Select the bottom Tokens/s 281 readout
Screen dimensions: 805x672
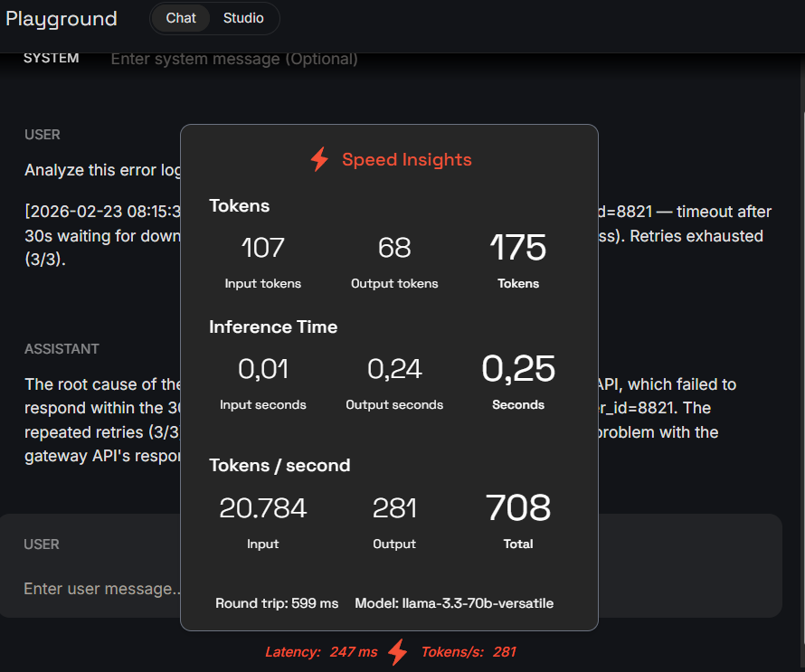coord(469,652)
